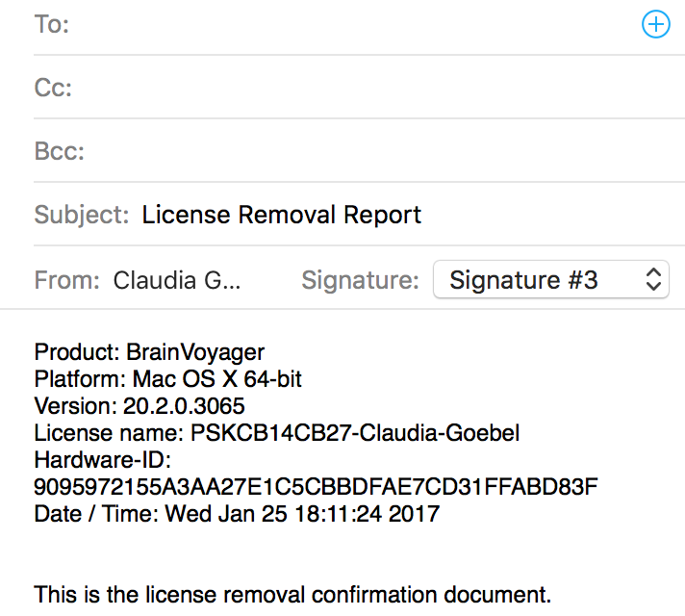Click the From: label

coord(66,280)
